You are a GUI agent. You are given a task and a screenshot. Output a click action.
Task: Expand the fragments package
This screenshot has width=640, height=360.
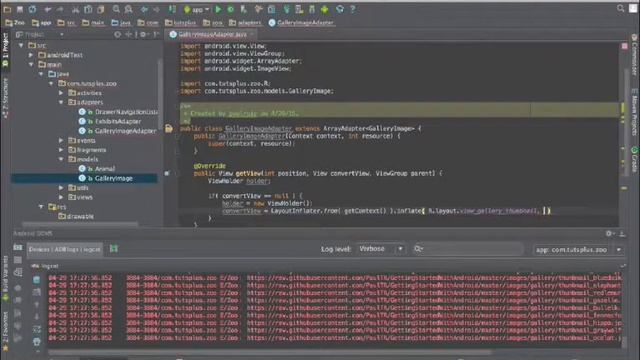tap(61, 150)
